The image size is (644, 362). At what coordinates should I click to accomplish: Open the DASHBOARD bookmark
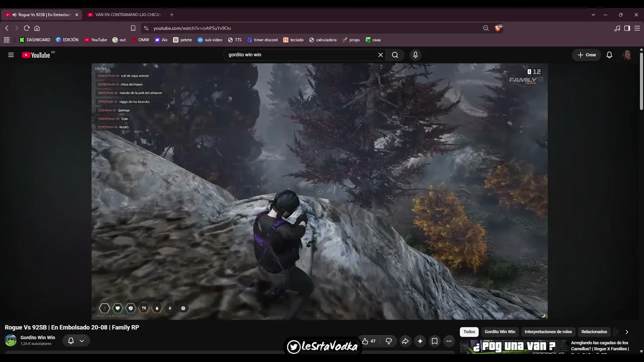[35, 40]
